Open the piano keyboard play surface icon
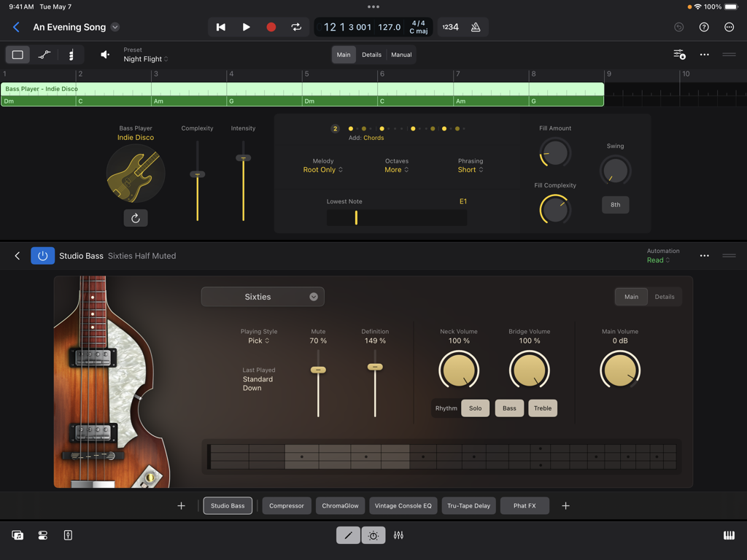This screenshot has width=747, height=560. (x=729, y=534)
